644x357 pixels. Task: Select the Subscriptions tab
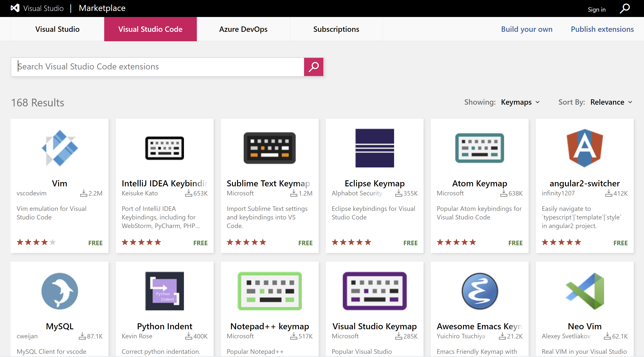[x=336, y=29]
